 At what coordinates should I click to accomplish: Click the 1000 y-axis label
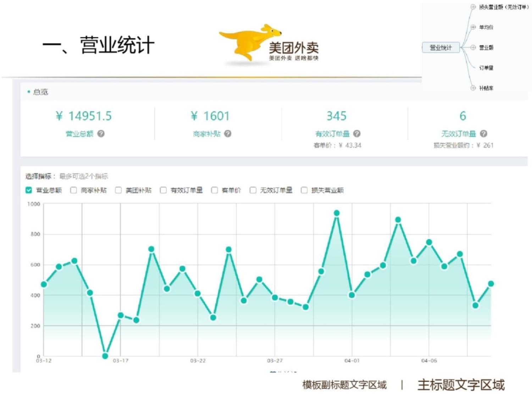34,204
